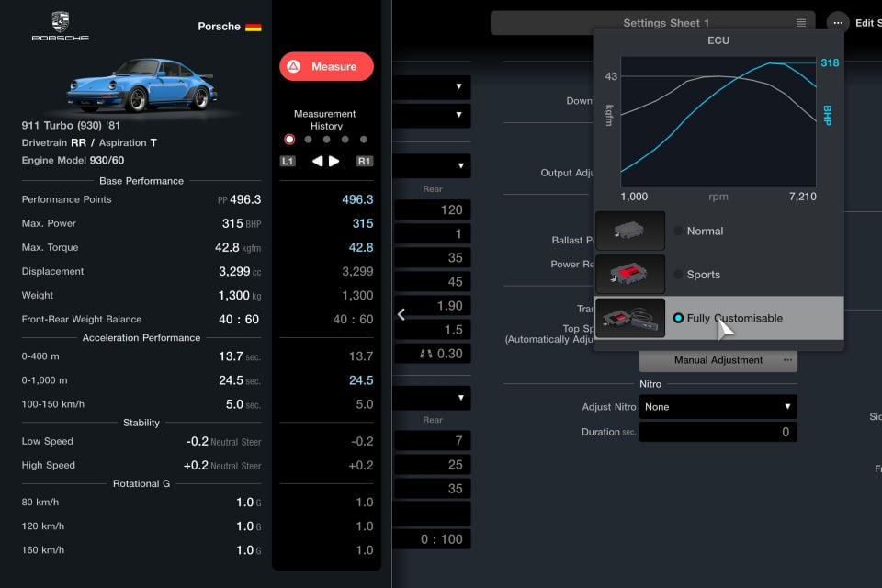Click the ECU power and torque graph

point(718,121)
